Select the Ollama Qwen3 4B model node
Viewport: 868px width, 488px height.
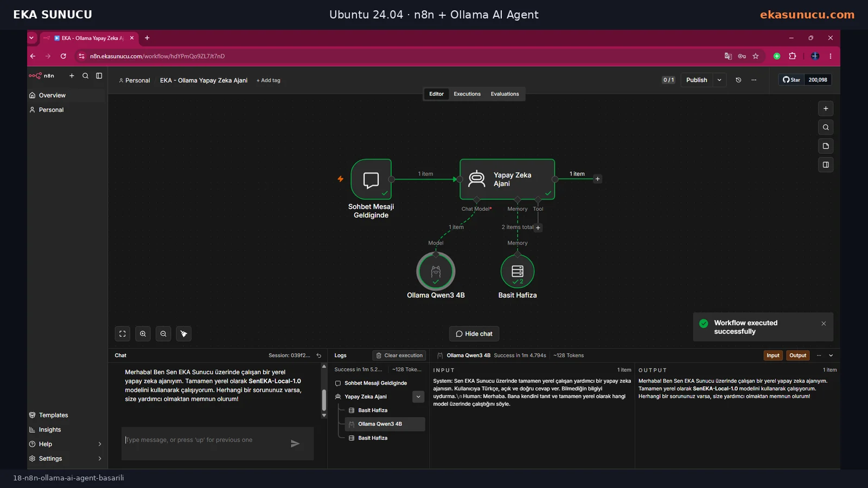tap(436, 272)
